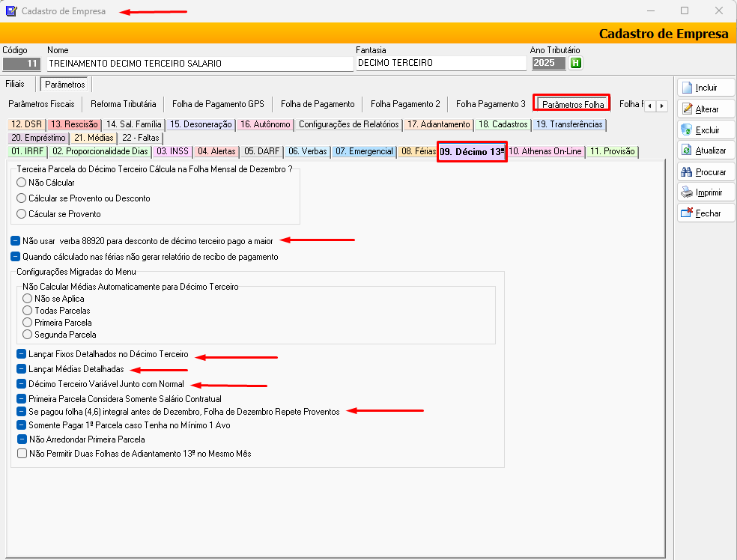Image resolution: width=737 pixels, height=560 pixels.
Task: Click the Excluir trash icon
Action: (x=687, y=130)
